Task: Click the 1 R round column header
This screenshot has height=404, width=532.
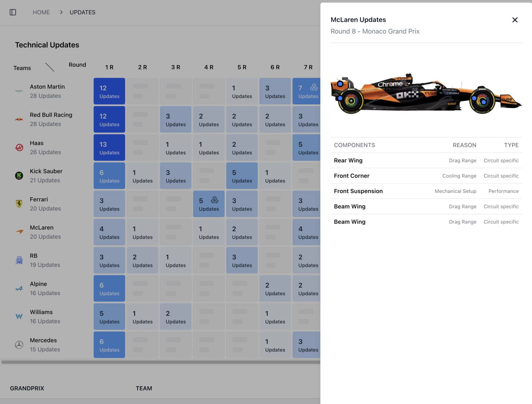Action: (109, 67)
